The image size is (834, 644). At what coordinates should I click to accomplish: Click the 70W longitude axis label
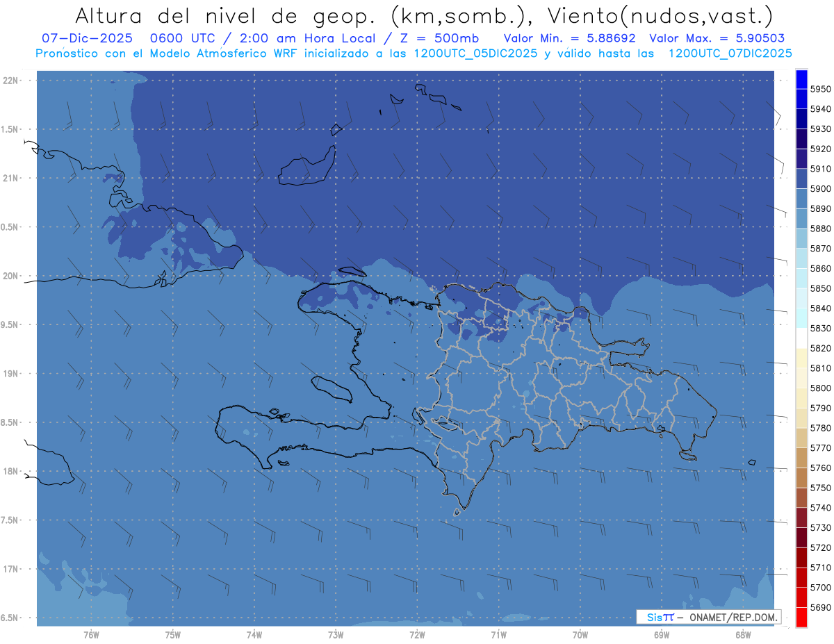[580, 634]
